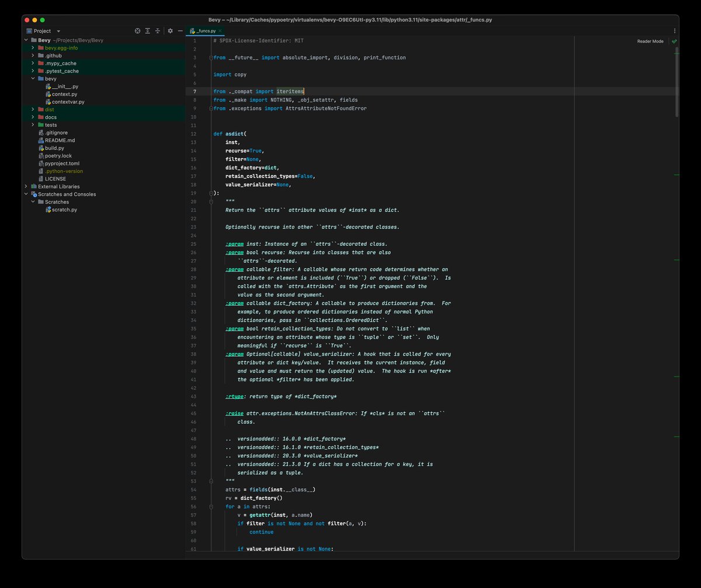Click line number 43 in the gutter
This screenshot has height=588, width=701.
tap(193, 396)
